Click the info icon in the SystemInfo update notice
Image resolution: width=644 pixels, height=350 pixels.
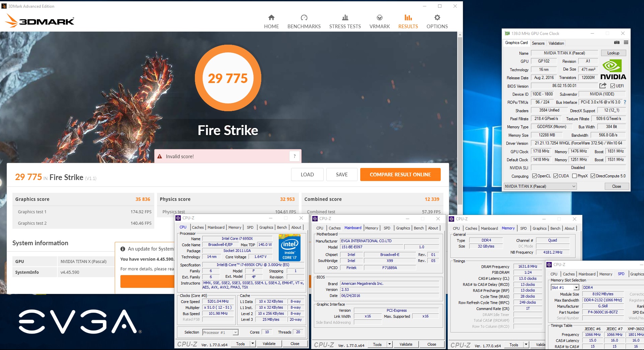(x=123, y=249)
